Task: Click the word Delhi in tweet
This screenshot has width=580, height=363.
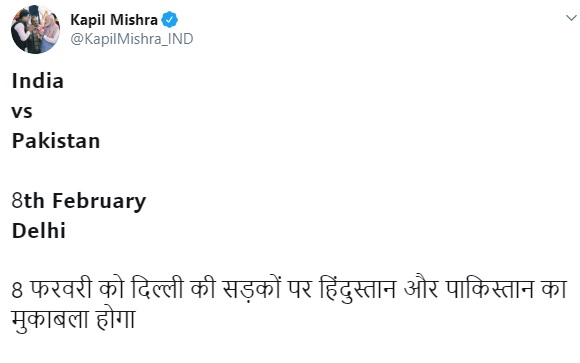Action: pyautogui.click(x=39, y=231)
